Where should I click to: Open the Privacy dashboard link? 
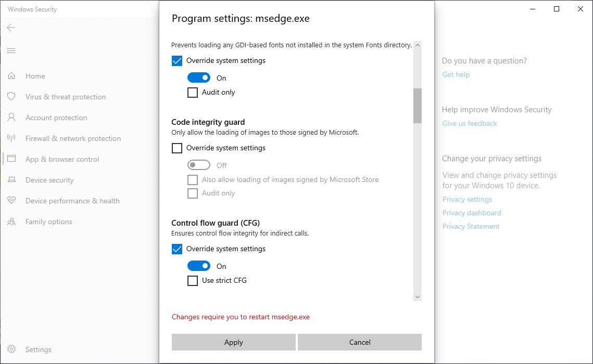click(x=472, y=213)
